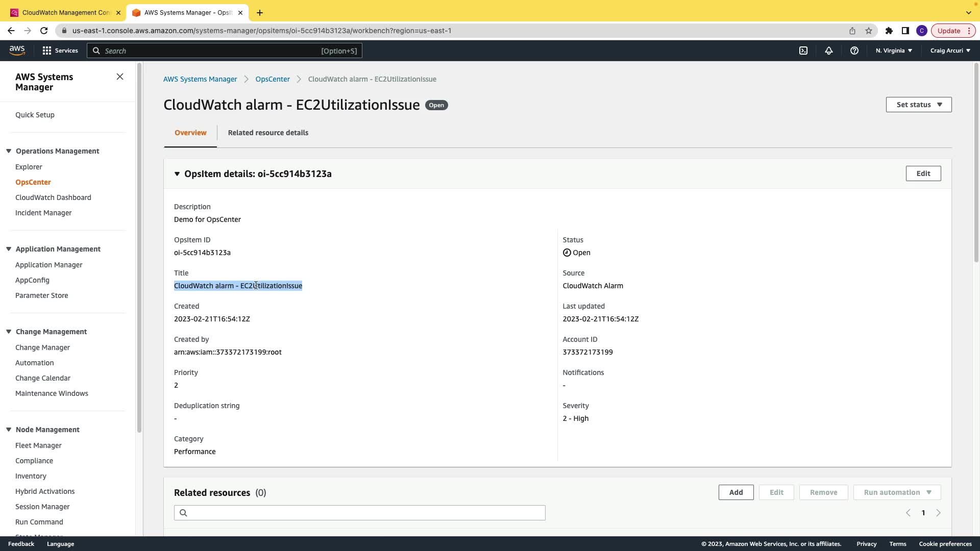Screen dimensions: 980x551
Task: Click the Add related resource button
Action: point(736,492)
